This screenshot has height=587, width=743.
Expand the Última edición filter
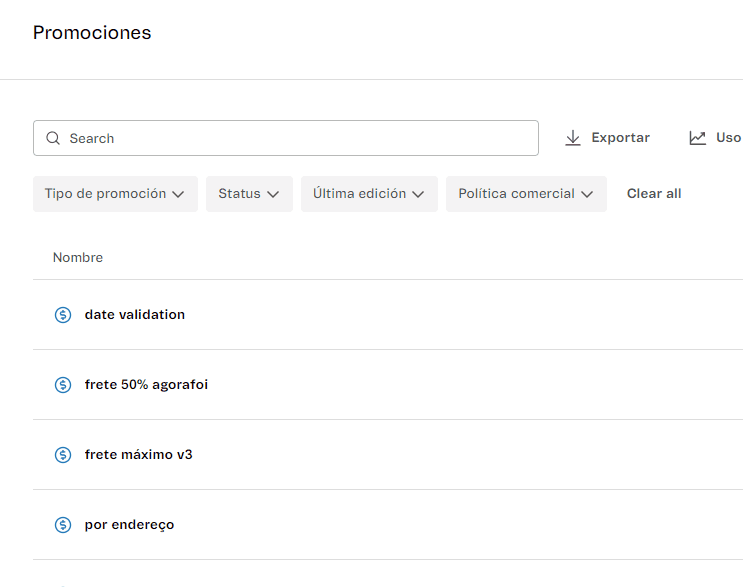point(369,194)
